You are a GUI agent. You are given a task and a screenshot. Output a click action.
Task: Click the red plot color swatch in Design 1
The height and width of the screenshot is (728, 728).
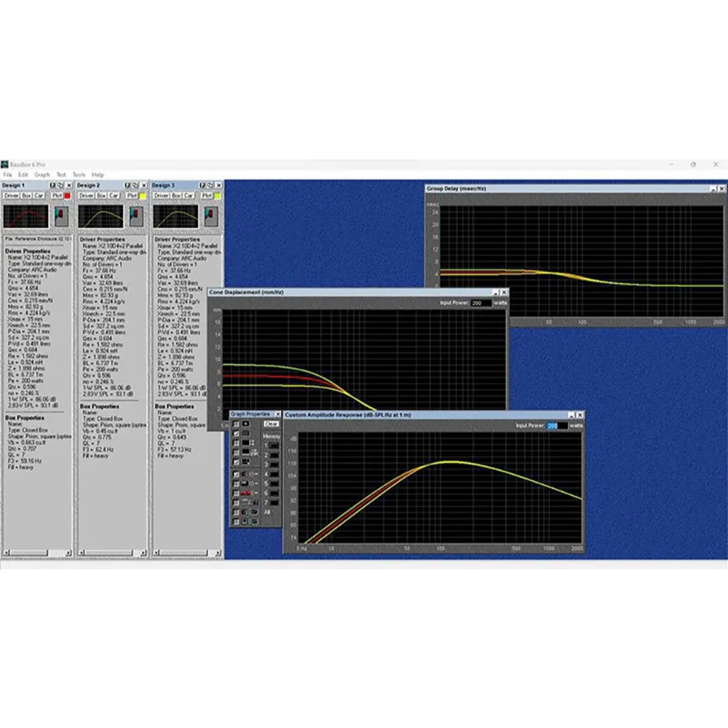tap(68, 196)
